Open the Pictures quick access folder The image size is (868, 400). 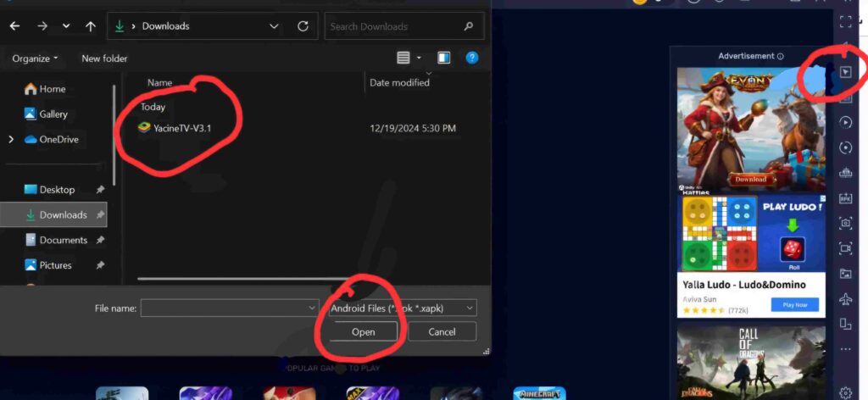48,265
